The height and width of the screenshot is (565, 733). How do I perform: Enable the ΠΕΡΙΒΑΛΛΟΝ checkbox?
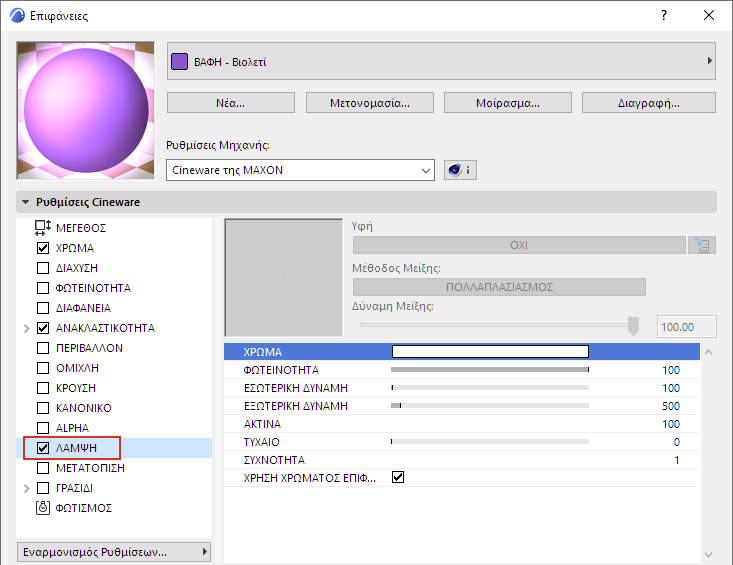[x=43, y=348]
